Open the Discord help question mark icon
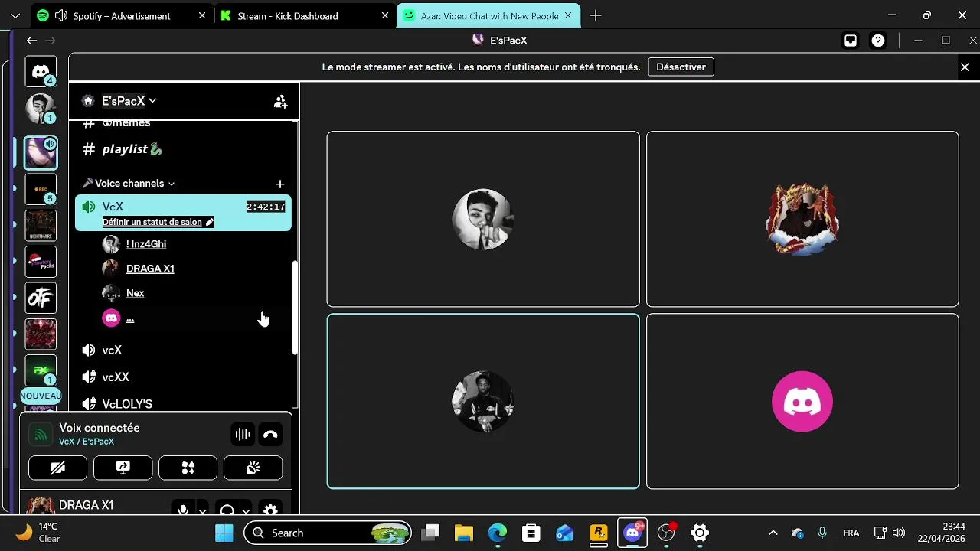The width and height of the screenshot is (980, 551). point(878,41)
